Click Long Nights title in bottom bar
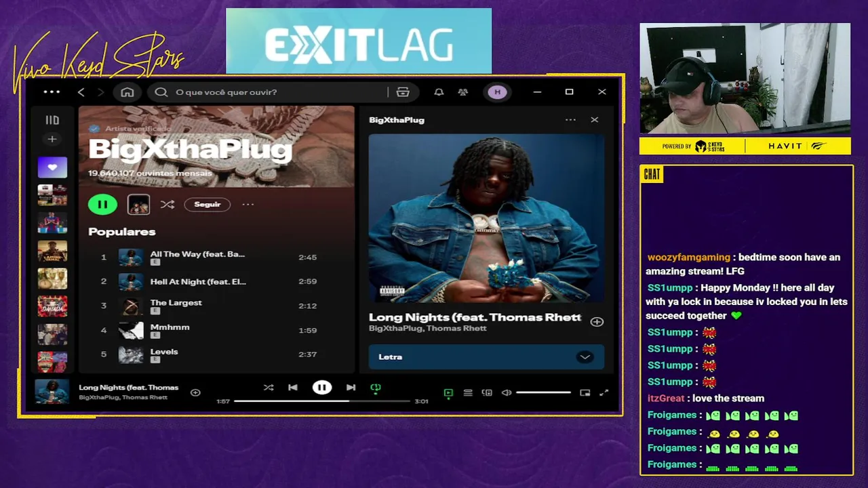 point(129,388)
